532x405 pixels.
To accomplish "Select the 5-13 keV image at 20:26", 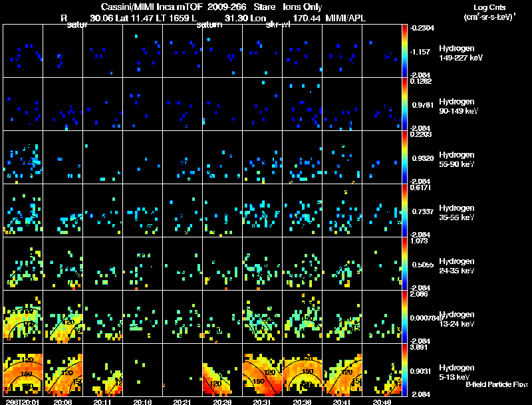I will [223, 370].
